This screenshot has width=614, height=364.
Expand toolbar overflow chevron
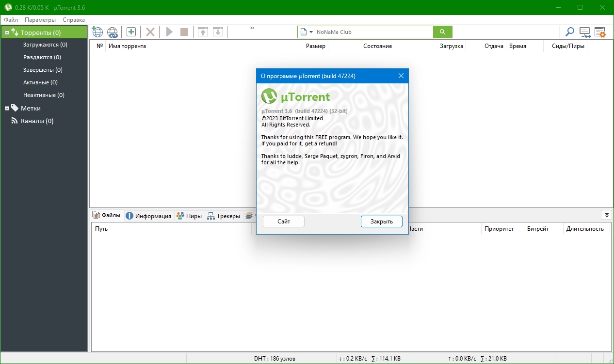click(252, 28)
